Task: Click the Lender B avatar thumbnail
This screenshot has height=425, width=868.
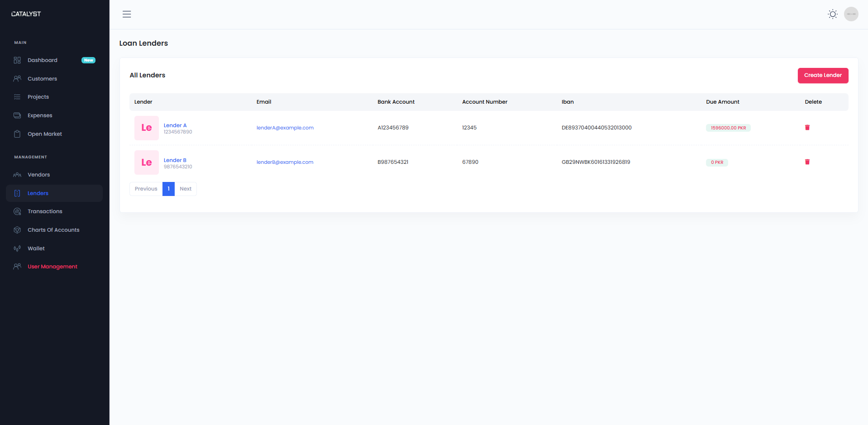Action: tap(147, 162)
